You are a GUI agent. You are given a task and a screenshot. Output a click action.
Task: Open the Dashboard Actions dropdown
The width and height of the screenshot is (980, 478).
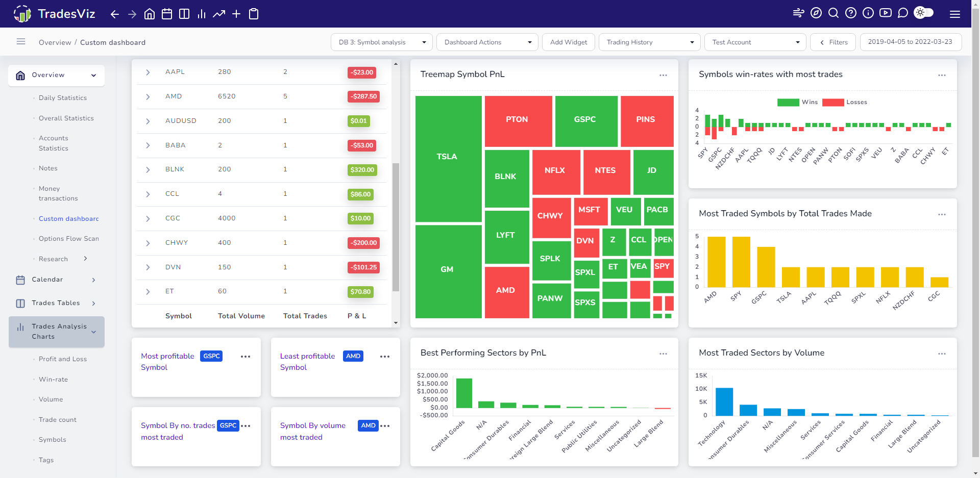(x=487, y=42)
